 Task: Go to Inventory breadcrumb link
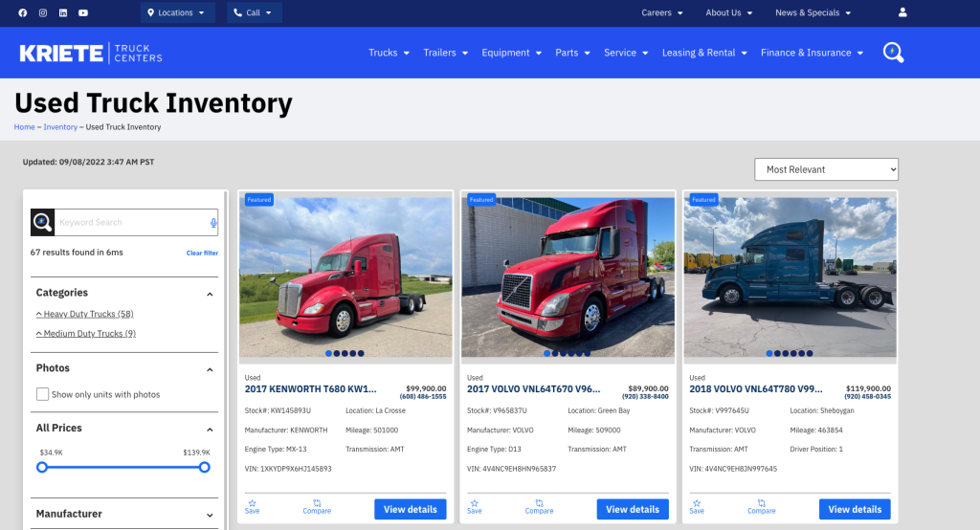60,127
